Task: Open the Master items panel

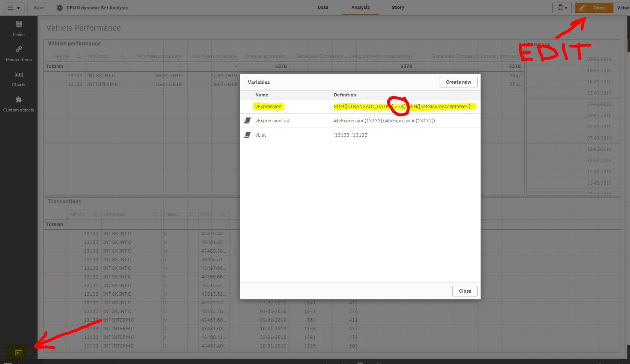Action: [19, 54]
